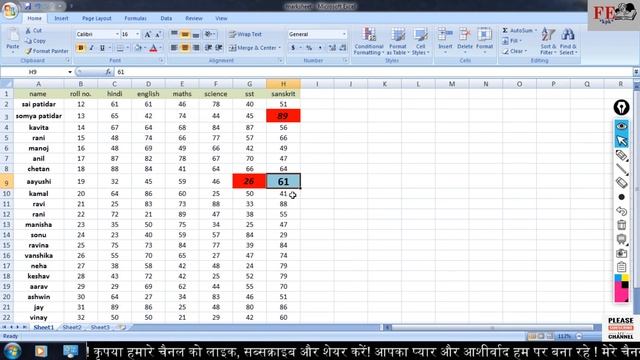Switch to the Sheet2 tab

tap(72, 327)
